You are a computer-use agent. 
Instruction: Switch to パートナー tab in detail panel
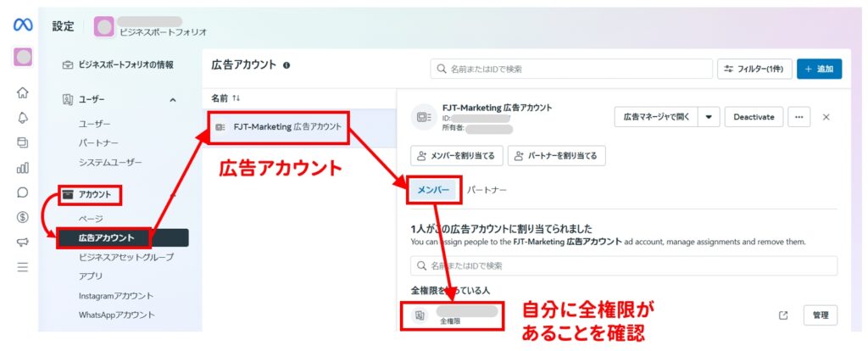coord(487,190)
